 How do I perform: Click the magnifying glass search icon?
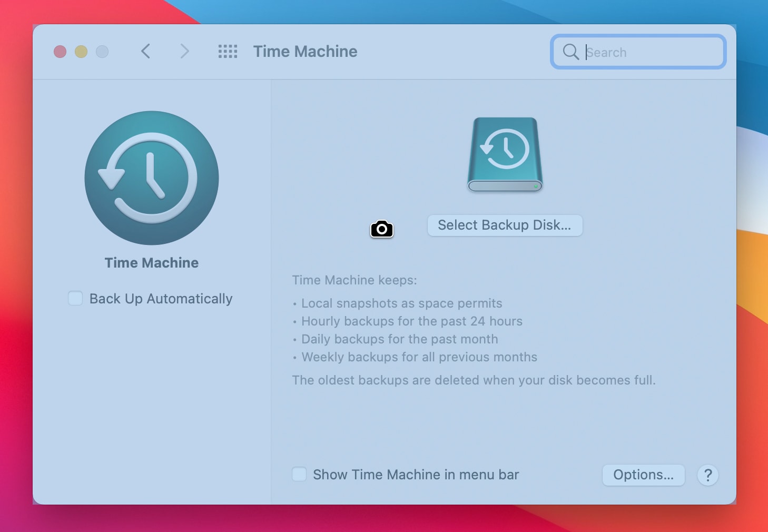click(570, 52)
